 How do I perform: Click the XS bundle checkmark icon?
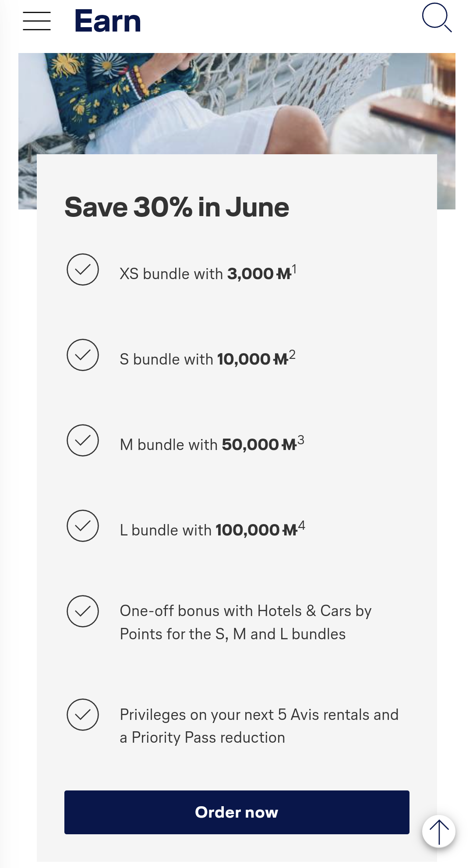(x=83, y=269)
